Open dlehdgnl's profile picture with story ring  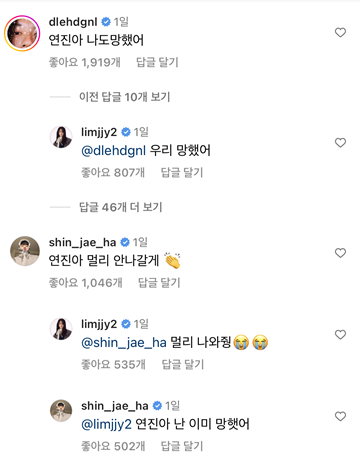point(22,33)
